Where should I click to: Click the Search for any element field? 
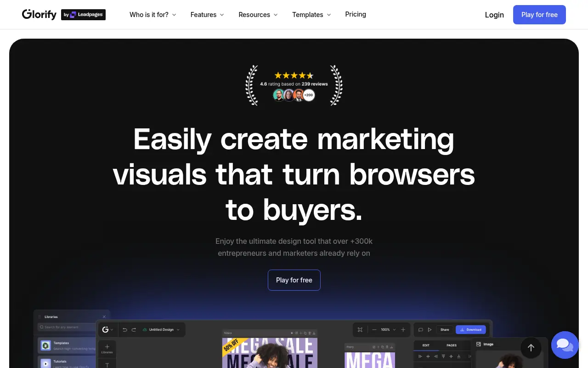73,328
